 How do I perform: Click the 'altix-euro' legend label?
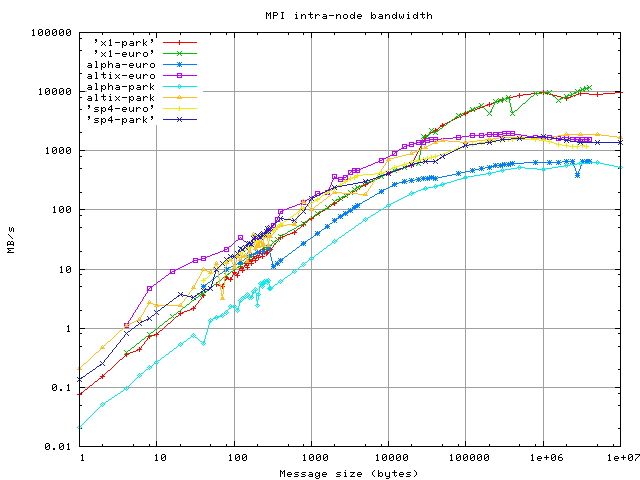click(121, 76)
